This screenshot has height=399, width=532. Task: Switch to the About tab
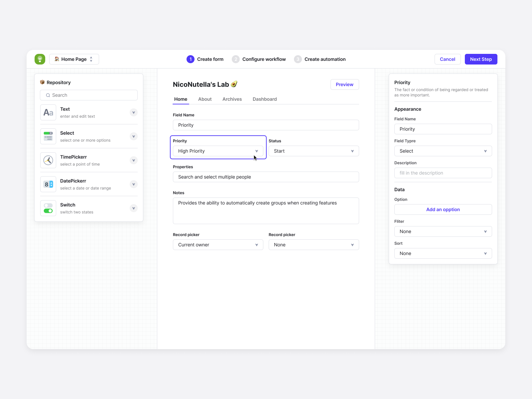pyautogui.click(x=205, y=99)
